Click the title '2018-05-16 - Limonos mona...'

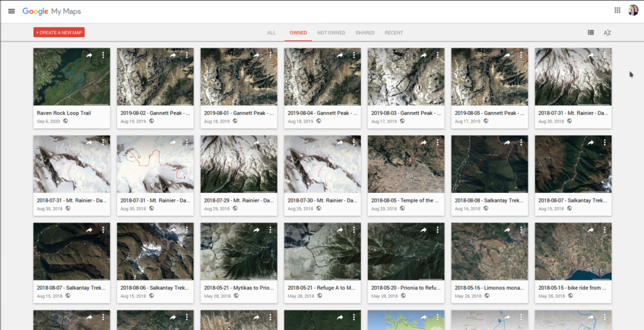point(489,288)
